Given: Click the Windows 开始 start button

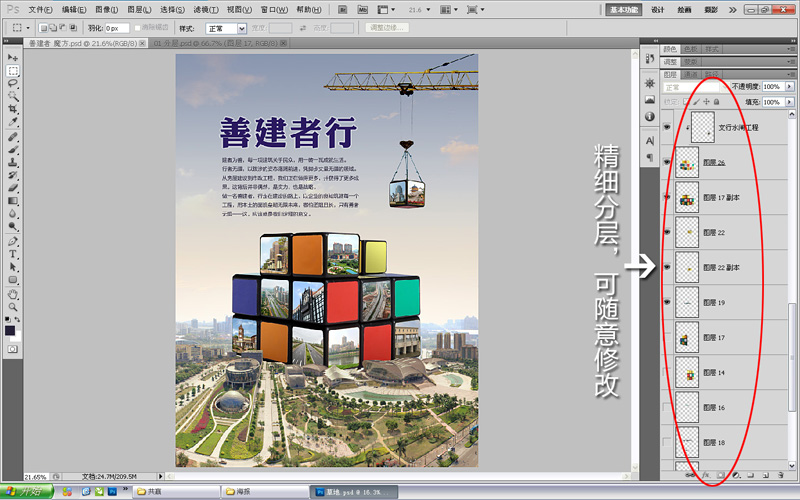Looking at the screenshot, I should click(27, 491).
